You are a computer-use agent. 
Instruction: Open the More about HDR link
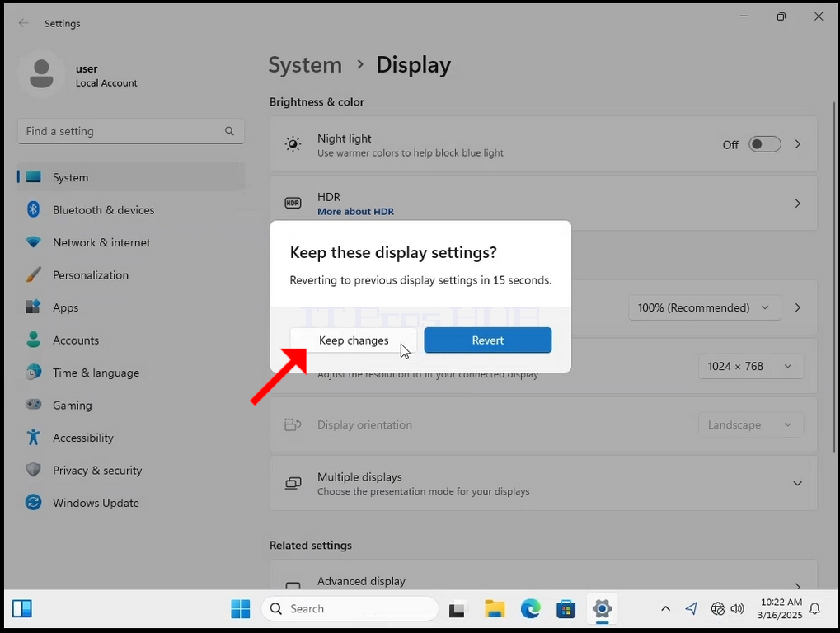point(356,212)
